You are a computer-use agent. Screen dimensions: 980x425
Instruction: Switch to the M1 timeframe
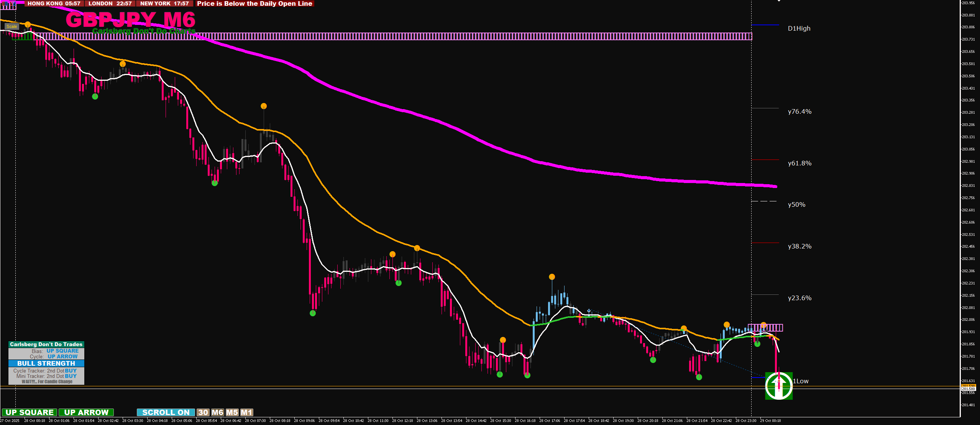point(246,412)
